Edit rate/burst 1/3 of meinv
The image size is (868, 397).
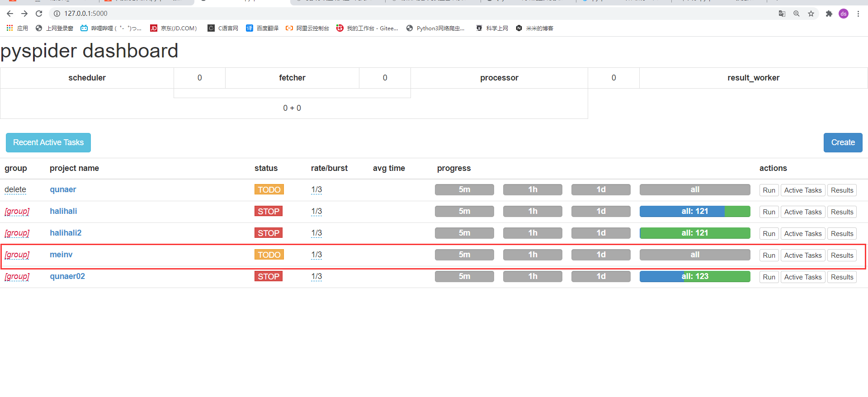pyautogui.click(x=316, y=255)
